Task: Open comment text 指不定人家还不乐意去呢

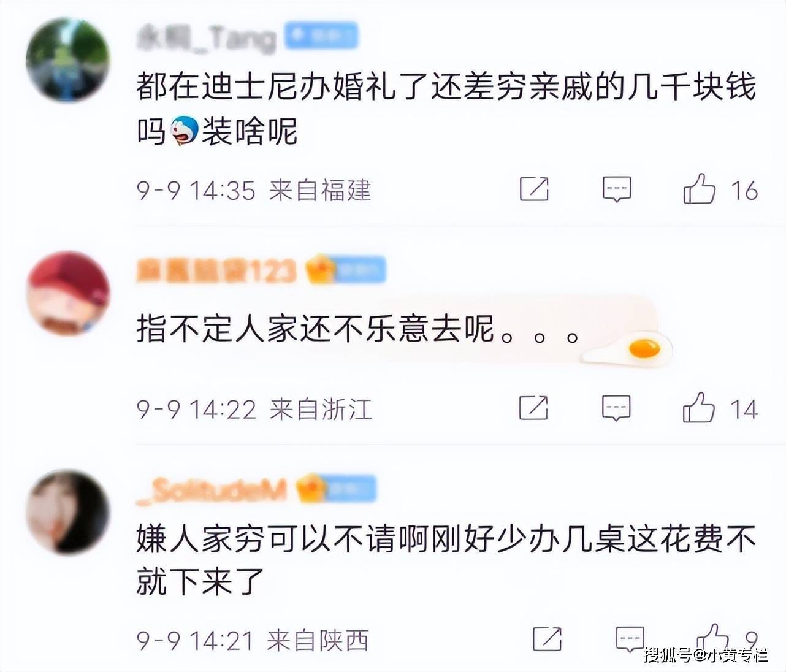Action: coord(315,329)
